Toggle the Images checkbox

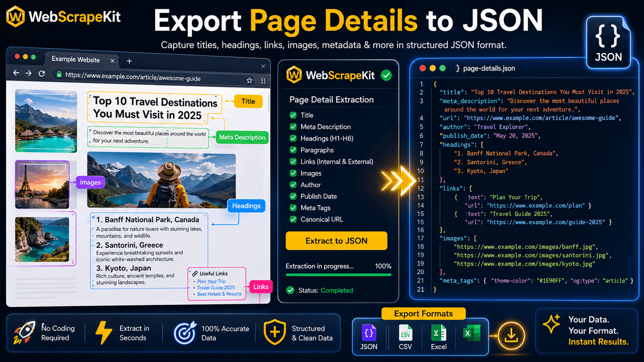(x=293, y=173)
